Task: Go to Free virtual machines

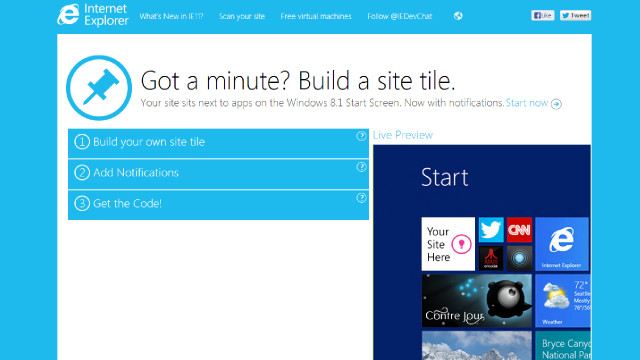Action: [316, 16]
